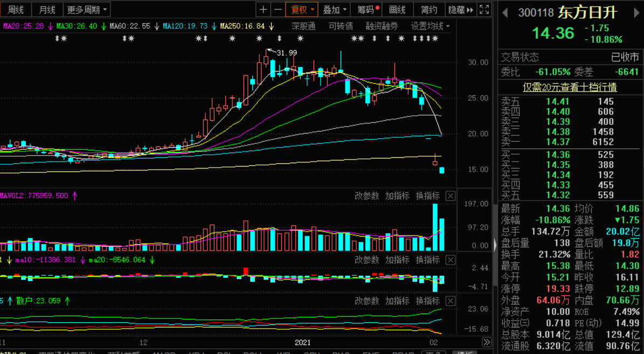Open the 设置均线 dropdown
This screenshot has width=644, height=354.
(x=430, y=26)
